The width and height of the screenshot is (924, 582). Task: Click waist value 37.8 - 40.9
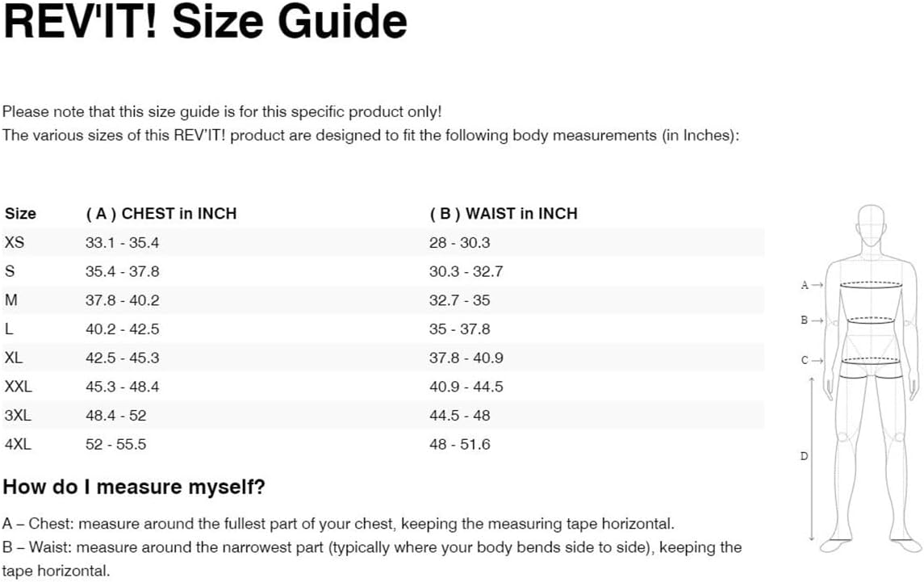point(466,358)
